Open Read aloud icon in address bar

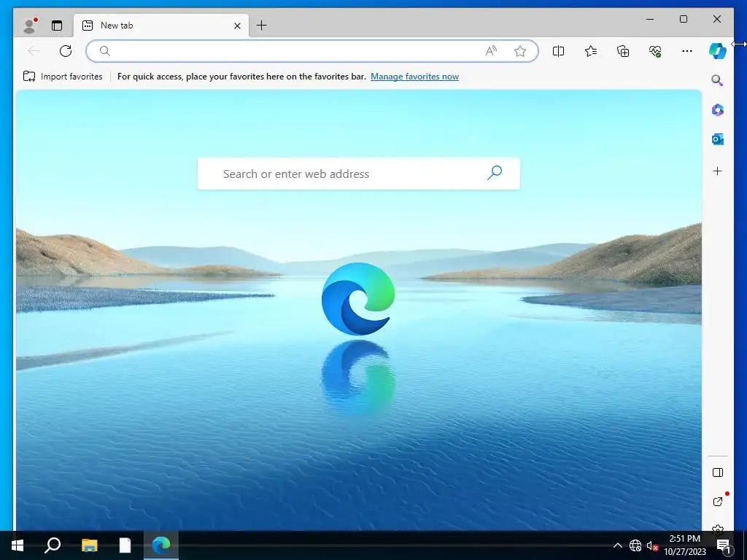tap(491, 51)
